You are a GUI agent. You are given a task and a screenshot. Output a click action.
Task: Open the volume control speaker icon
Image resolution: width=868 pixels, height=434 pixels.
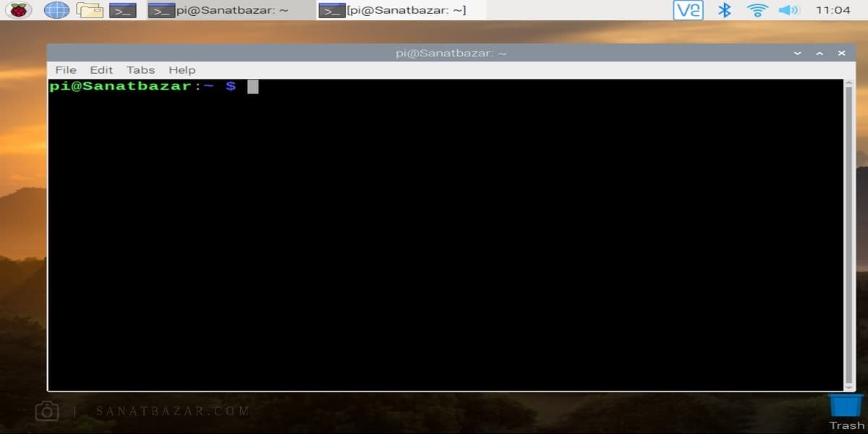tap(788, 10)
